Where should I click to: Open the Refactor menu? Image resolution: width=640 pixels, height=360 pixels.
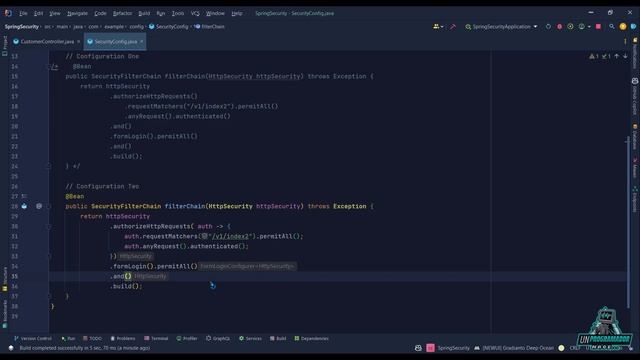click(x=122, y=13)
